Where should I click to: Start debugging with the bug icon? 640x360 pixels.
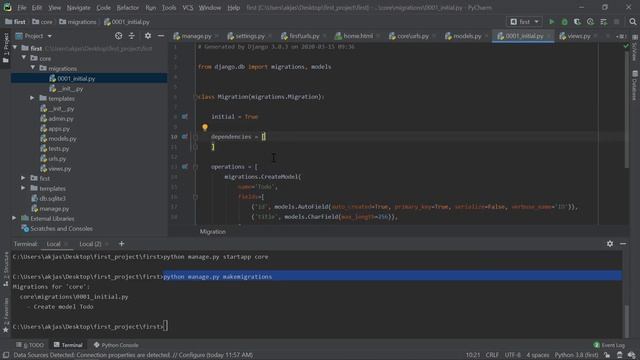pos(564,22)
